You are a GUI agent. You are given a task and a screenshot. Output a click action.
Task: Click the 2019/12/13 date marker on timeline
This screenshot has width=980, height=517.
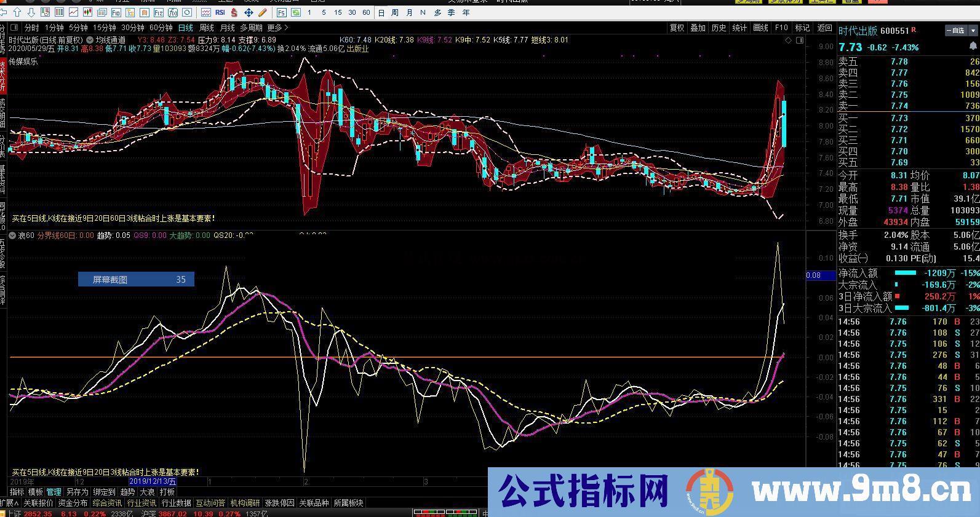pyautogui.click(x=153, y=482)
